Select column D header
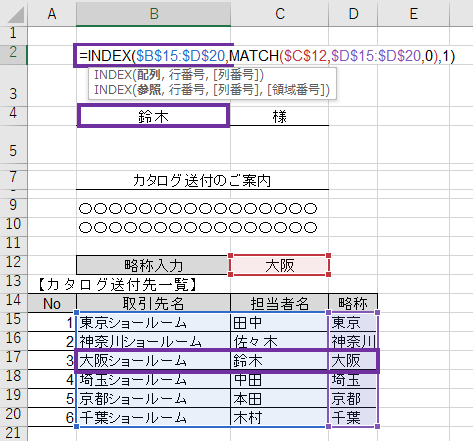The width and height of the screenshot is (473, 441). [353, 13]
